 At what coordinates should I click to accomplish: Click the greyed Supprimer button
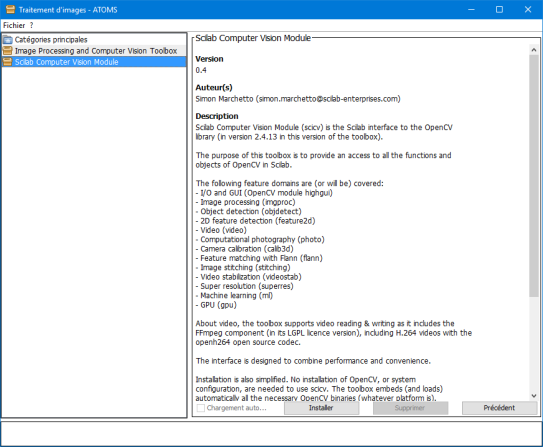(x=410, y=408)
